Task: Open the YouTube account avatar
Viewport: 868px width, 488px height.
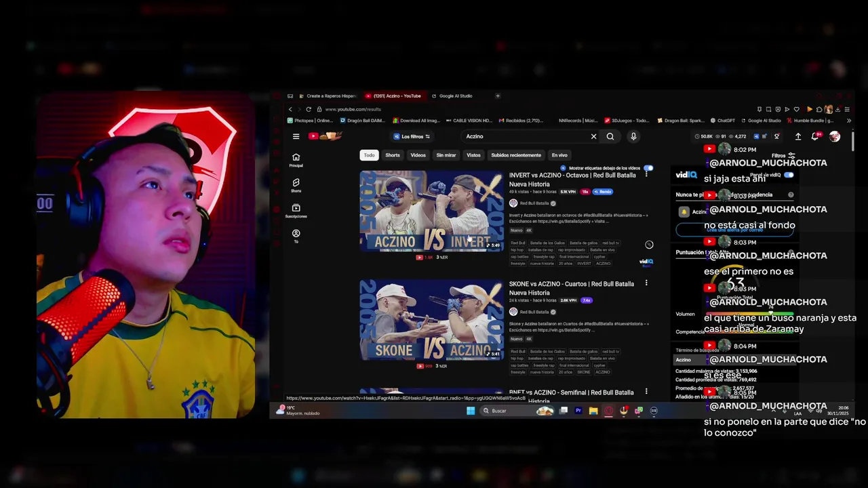Action: point(835,136)
